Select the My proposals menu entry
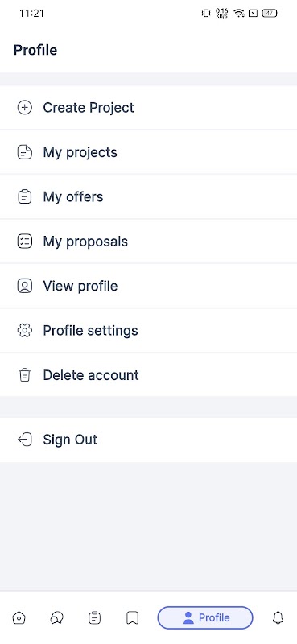 [x=148, y=242]
